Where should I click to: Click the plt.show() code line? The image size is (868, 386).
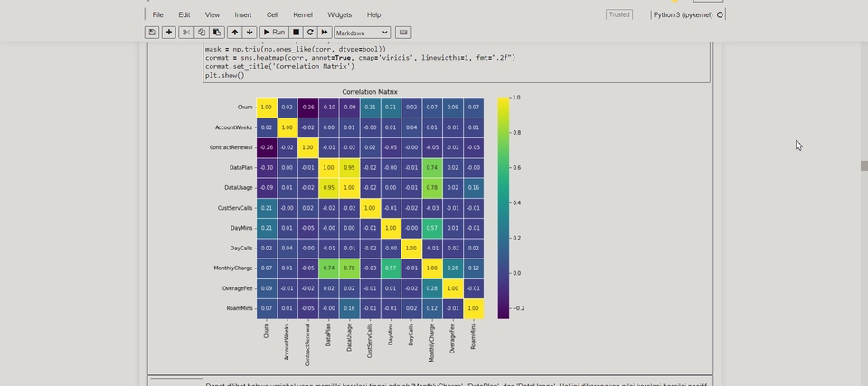click(x=225, y=75)
